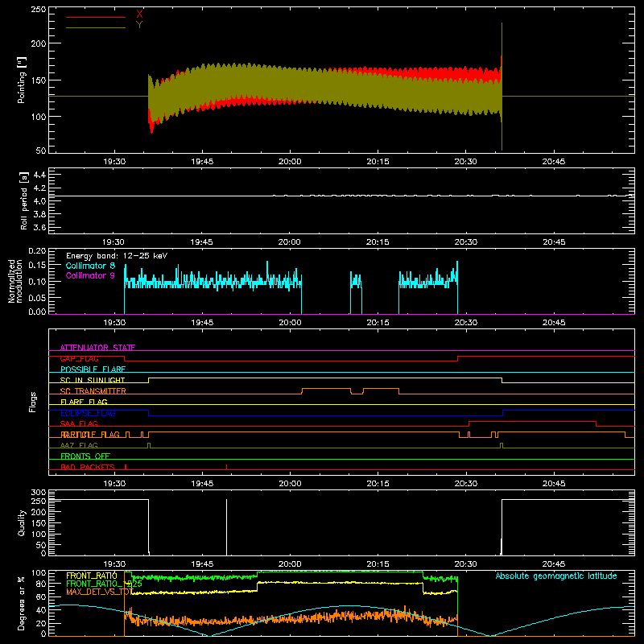Click the Collimator 9 legend entry

(90, 275)
